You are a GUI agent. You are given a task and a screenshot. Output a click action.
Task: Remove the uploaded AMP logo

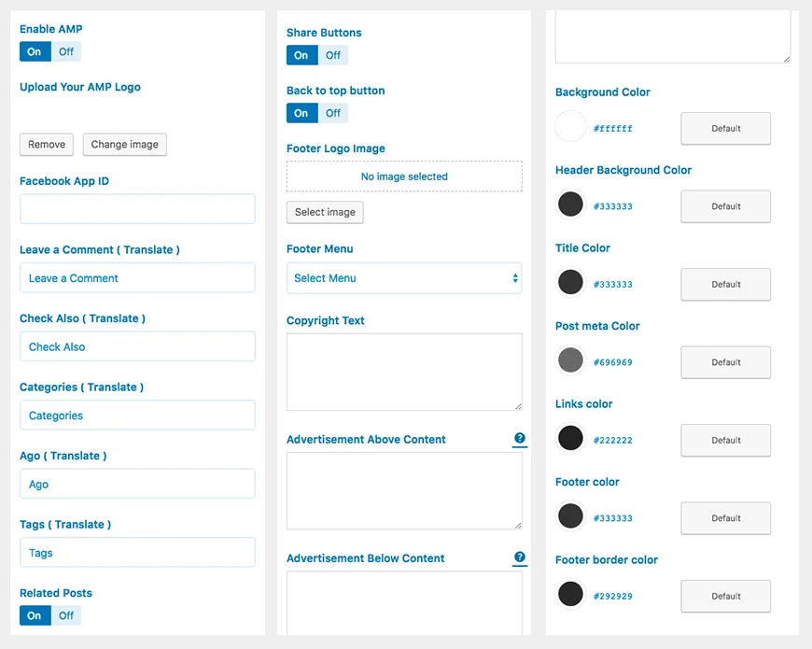(x=47, y=145)
